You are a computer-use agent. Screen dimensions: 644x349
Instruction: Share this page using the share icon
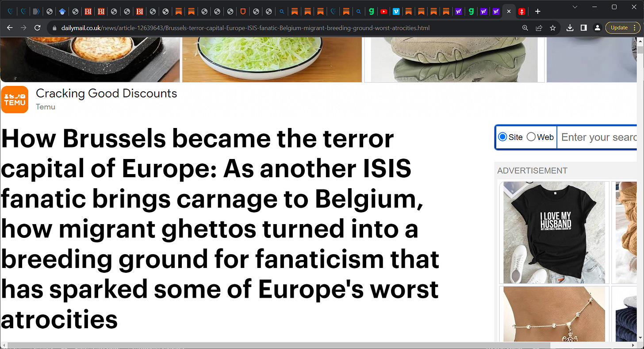click(x=539, y=27)
